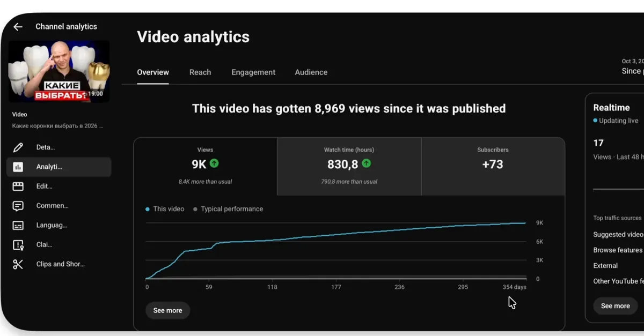The width and height of the screenshot is (644, 336).
Task: Select the Analytics bar chart icon
Action: point(18,167)
